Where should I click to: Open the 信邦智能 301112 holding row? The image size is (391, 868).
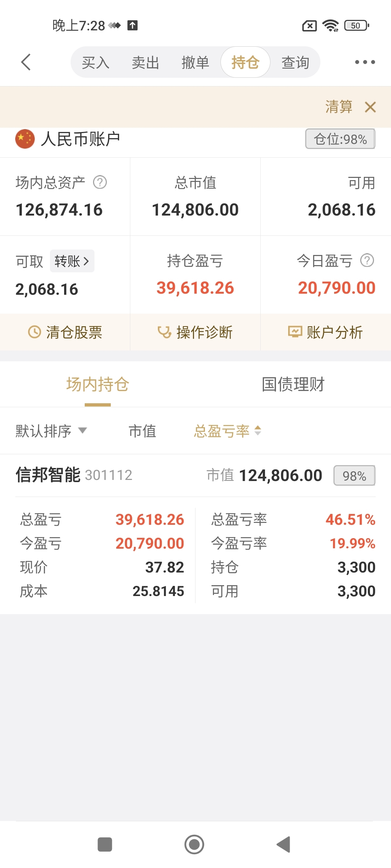point(195,534)
